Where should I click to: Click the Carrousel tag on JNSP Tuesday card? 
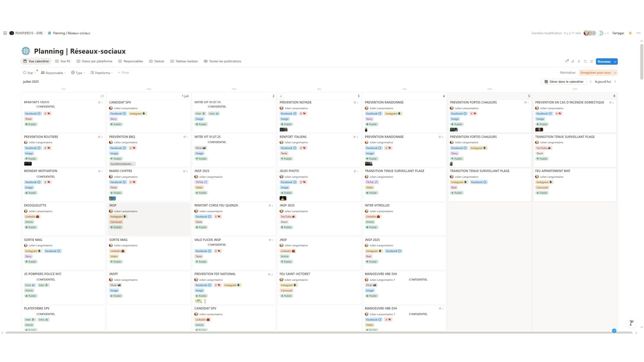tap(116, 222)
